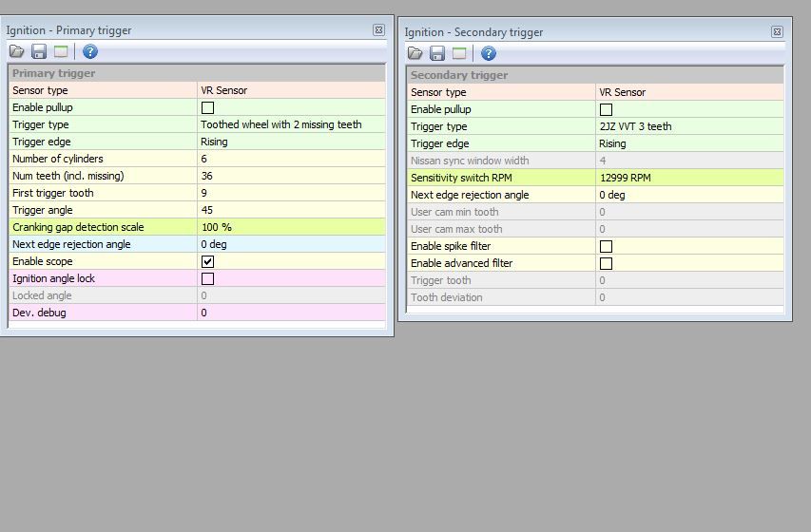This screenshot has height=532, width=811.
Task: Enable Ignition angle lock checkbox
Action: pos(207,278)
